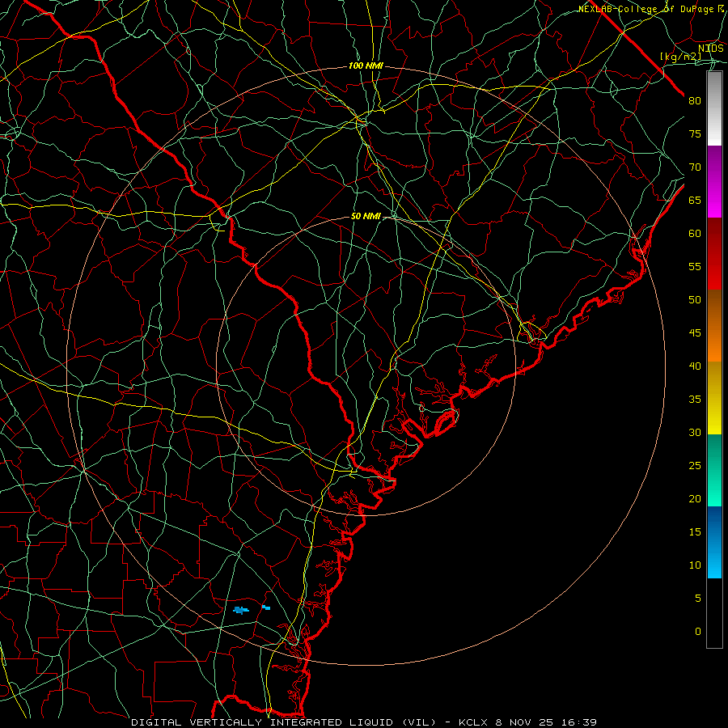Click the 40 value on the scale
The width and height of the screenshot is (728, 728).
coord(695,366)
